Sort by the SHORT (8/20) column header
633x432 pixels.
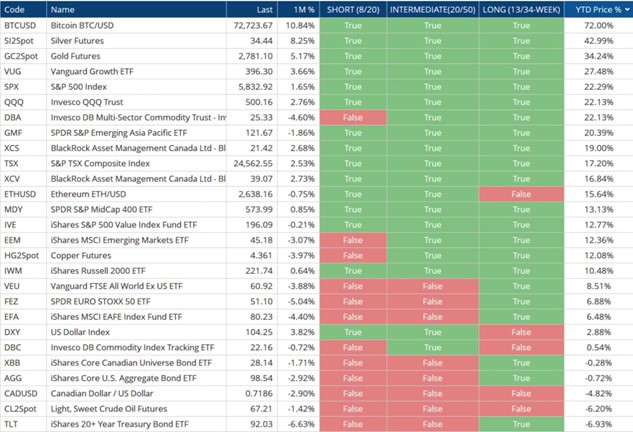[353, 9]
